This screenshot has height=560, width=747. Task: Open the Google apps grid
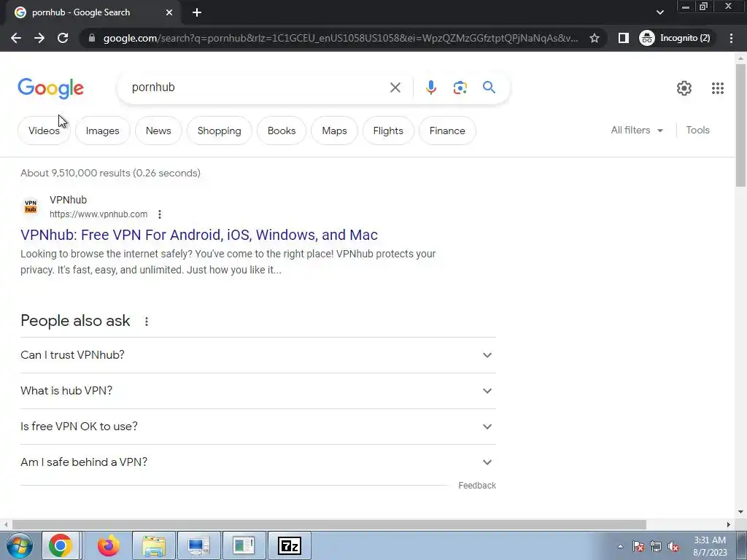[718, 88]
